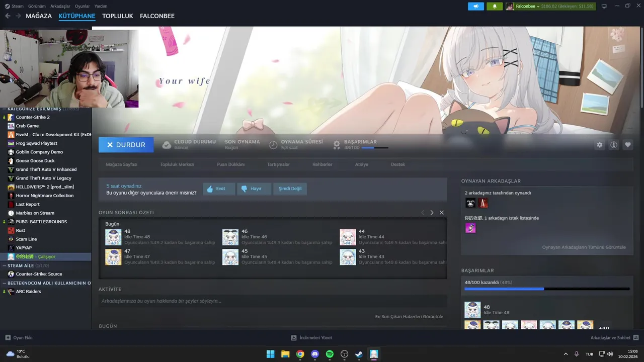The image size is (644, 362).
Task: Switch to Big Picture mode icon
Action: pyautogui.click(x=604, y=6)
